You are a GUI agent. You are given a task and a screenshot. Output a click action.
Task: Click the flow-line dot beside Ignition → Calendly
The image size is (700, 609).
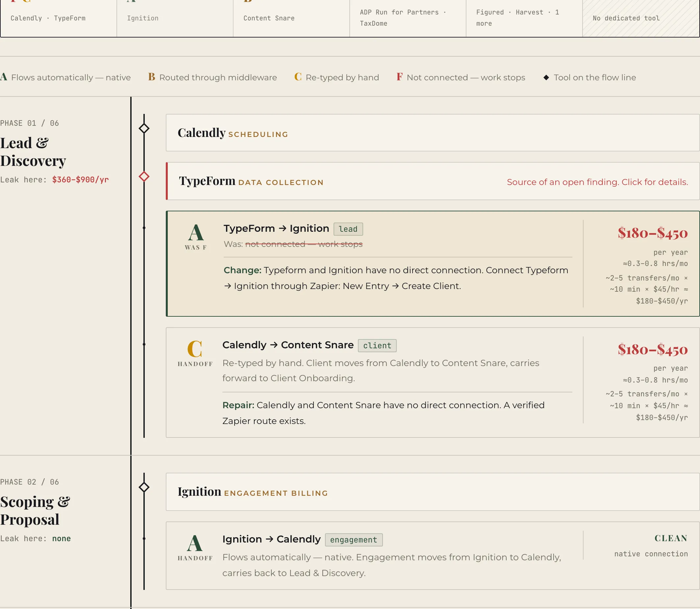pos(144,538)
